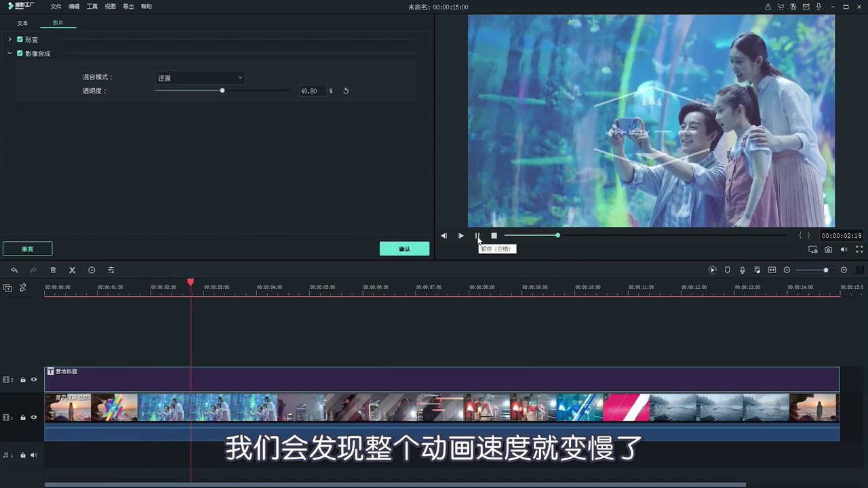Image resolution: width=868 pixels, height=488 pixels.
Task: Expand the 形变 section
Action: coord(12,39)
